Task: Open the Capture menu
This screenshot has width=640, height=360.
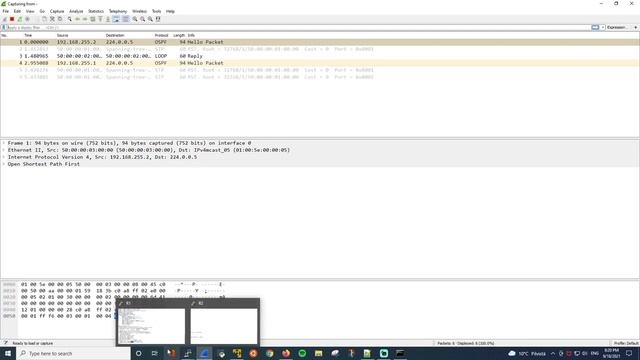Action: coord(57,11)
